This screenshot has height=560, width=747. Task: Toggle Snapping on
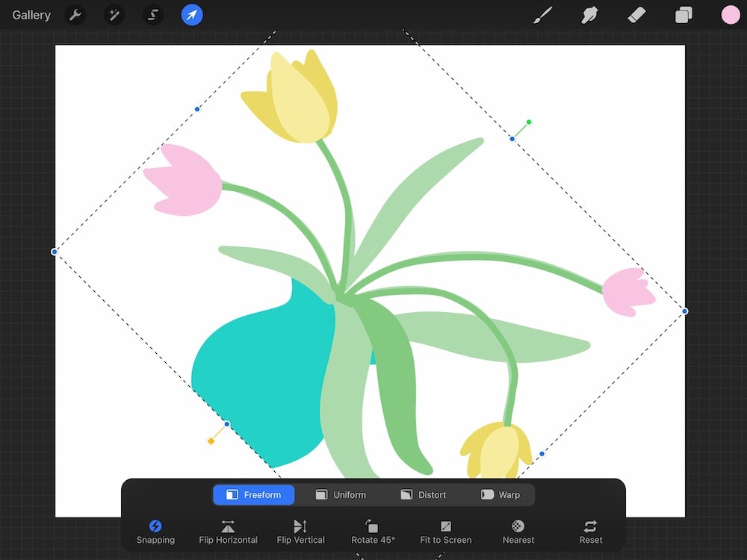(155, 532)
